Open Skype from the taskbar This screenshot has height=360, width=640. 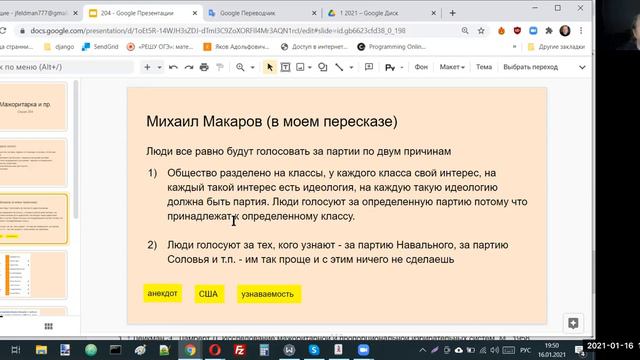314,350
